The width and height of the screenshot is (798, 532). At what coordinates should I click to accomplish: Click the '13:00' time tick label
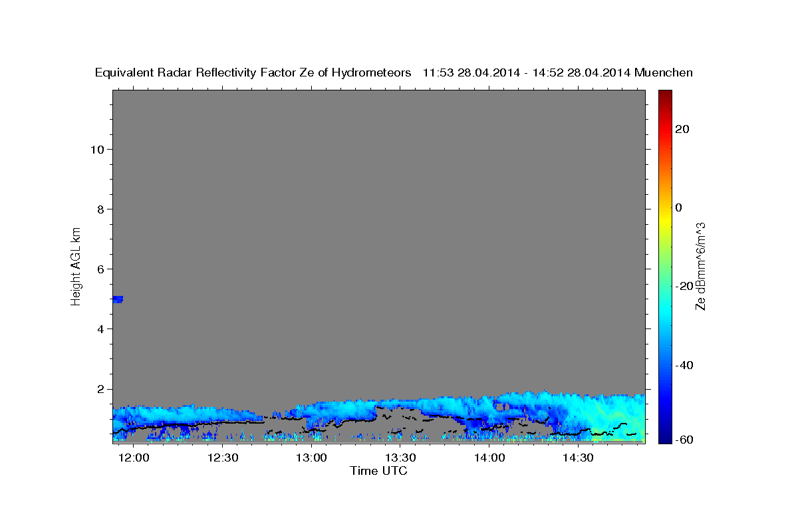[x=312, y=458]
